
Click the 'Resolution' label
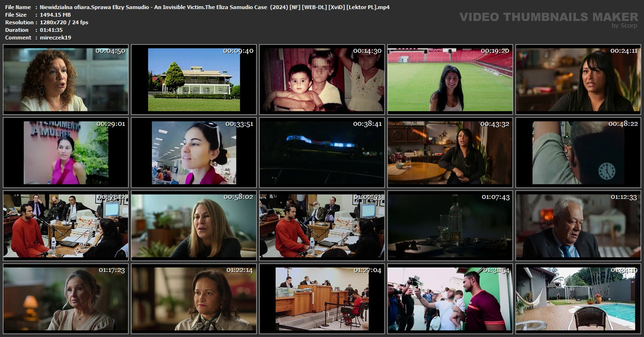click(x=19, y=22)
